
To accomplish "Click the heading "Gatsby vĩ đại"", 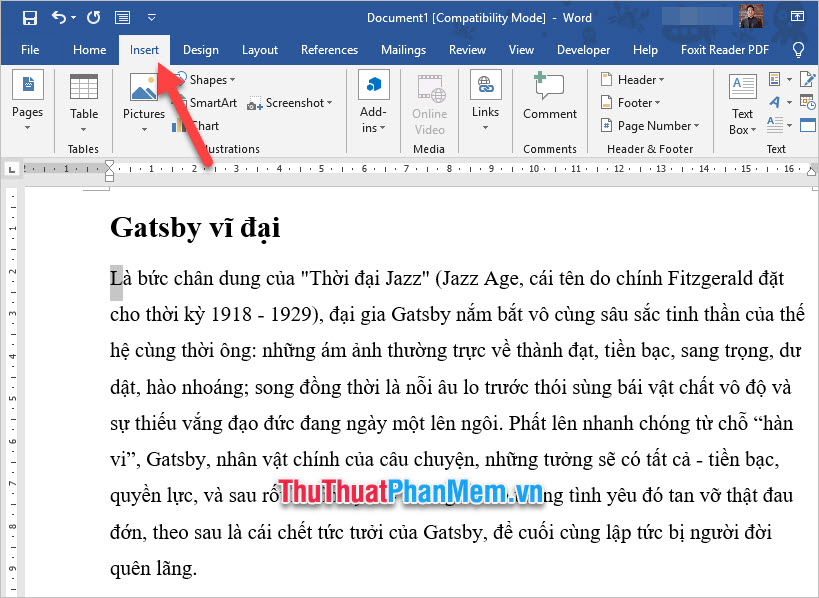I will pos(195,228).
